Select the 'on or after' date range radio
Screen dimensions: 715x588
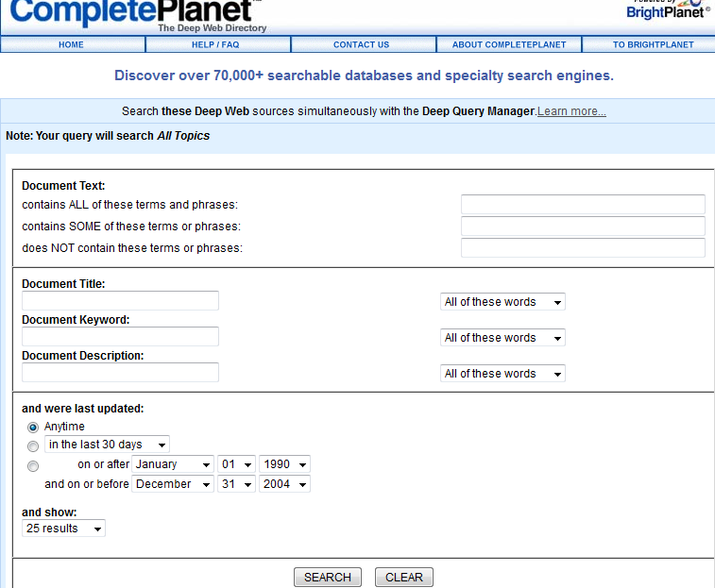click(33, 466)
